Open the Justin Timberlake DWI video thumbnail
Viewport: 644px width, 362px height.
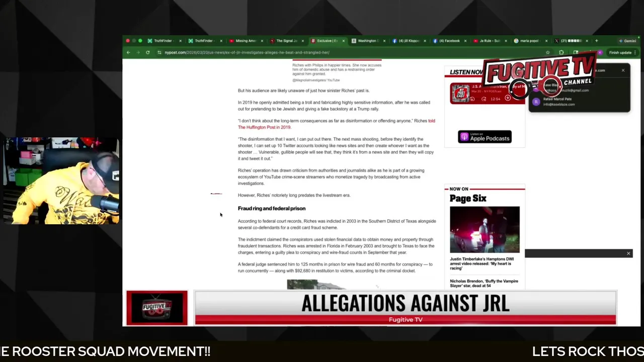(485, 229)
